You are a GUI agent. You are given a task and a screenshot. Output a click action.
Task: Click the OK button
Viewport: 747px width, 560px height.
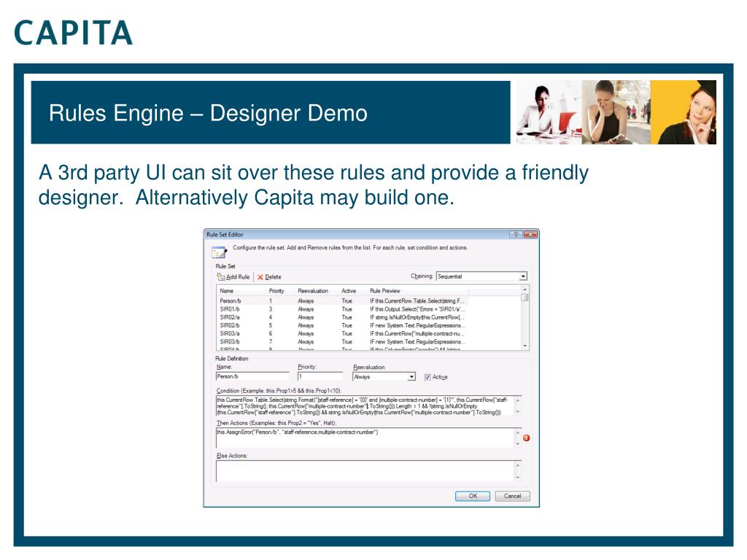pyautogui.click(x=473, y=496)
